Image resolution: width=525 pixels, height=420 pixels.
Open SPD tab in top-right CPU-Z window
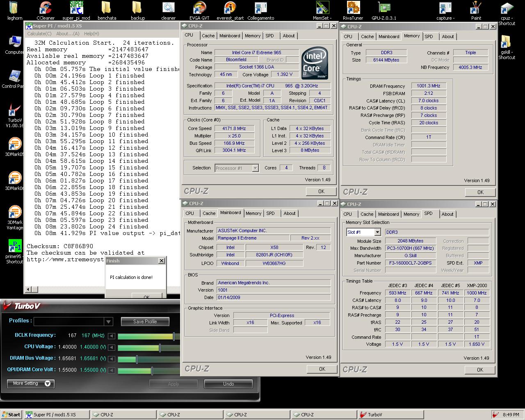(429, 37)
